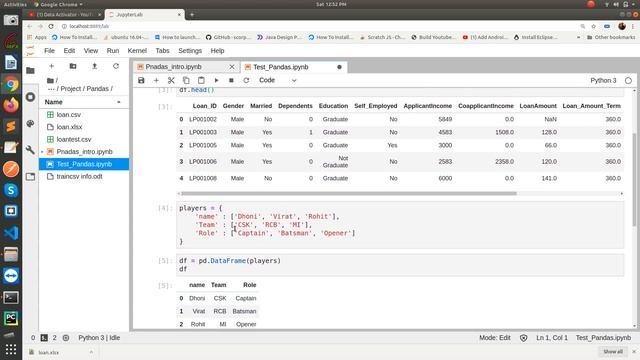Click the pd.DataFrame(players) code cell
The width and height of the screenshot is (640, 360).
pos(400,265)
